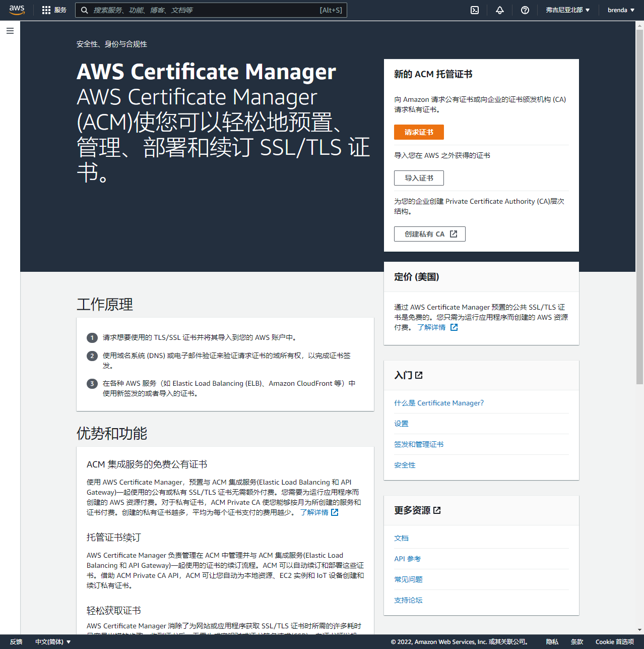This screenshot has width=644, height=649.
Task: Click the 了解详情 pricing link
Action: click(x=431, y=327)
